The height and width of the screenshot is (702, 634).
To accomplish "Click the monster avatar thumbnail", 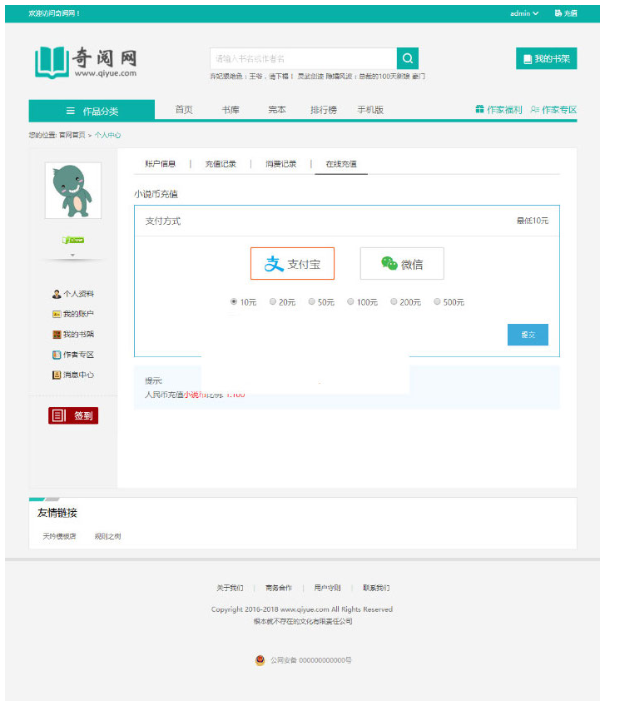I will (x=73, y=190).
